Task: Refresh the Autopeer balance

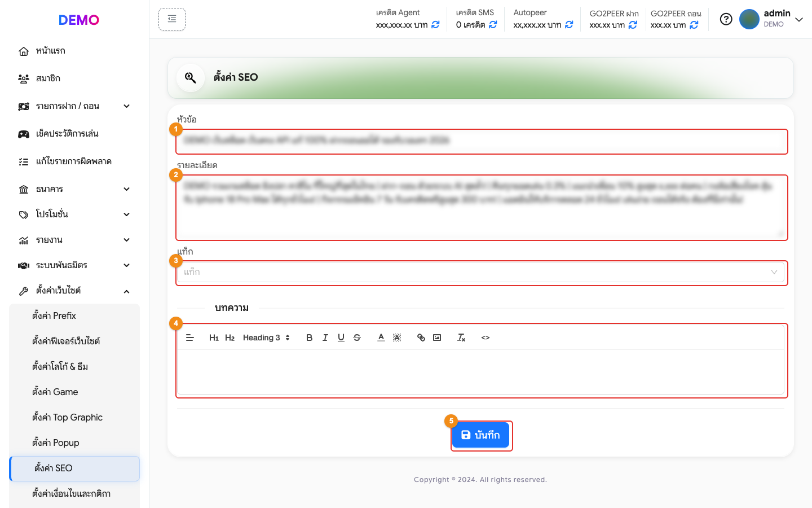Action: pyautogui.click(x=569, y=25)
